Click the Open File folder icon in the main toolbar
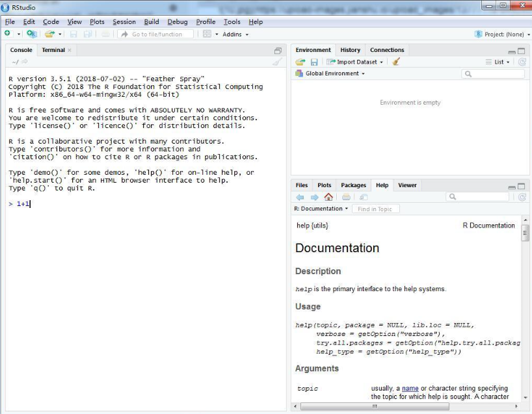The width and height of the screenshot is (532, 414). pyautogui.click(x=49, y=34)
